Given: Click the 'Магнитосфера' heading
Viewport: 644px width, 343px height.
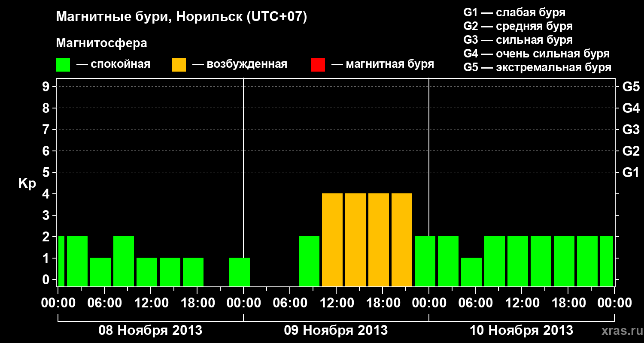Looking at the screenshot, I should [101, 43].
